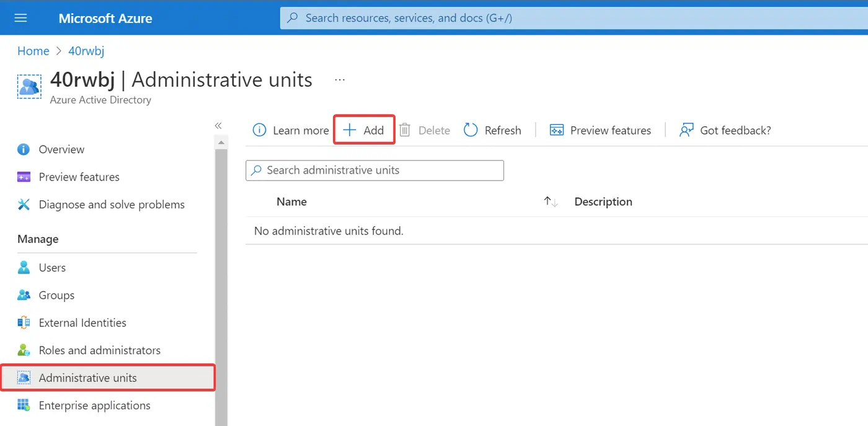This screenshot has height=426, width=868.
Task: Collapse the sidebar with double chevron
Action: [218, 125]
